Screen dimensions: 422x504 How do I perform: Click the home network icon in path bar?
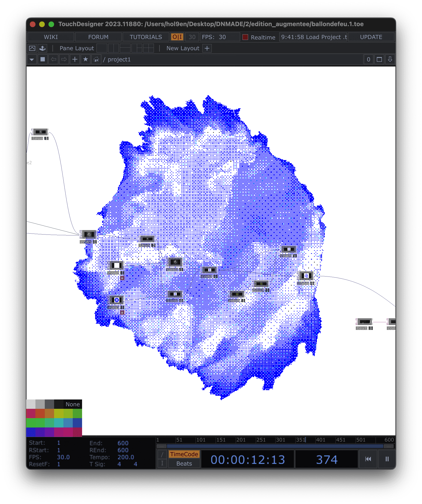(x=96, y=59)
